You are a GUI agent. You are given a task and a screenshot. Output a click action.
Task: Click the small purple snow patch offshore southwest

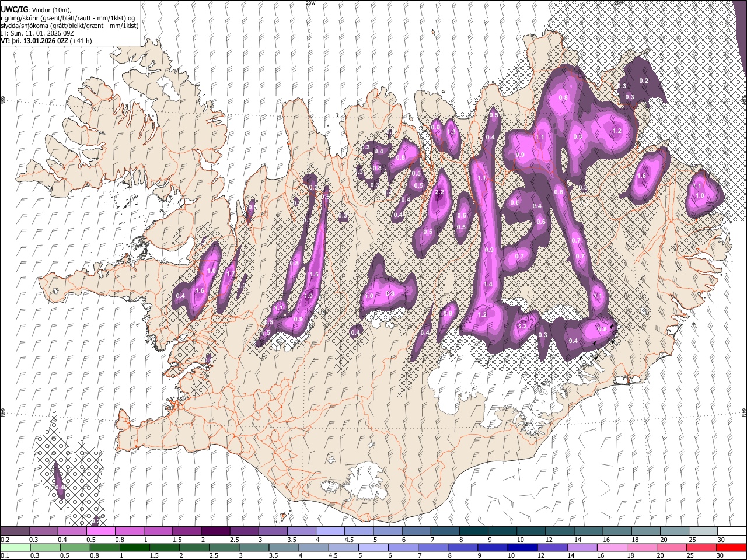(x=60, y=481)
